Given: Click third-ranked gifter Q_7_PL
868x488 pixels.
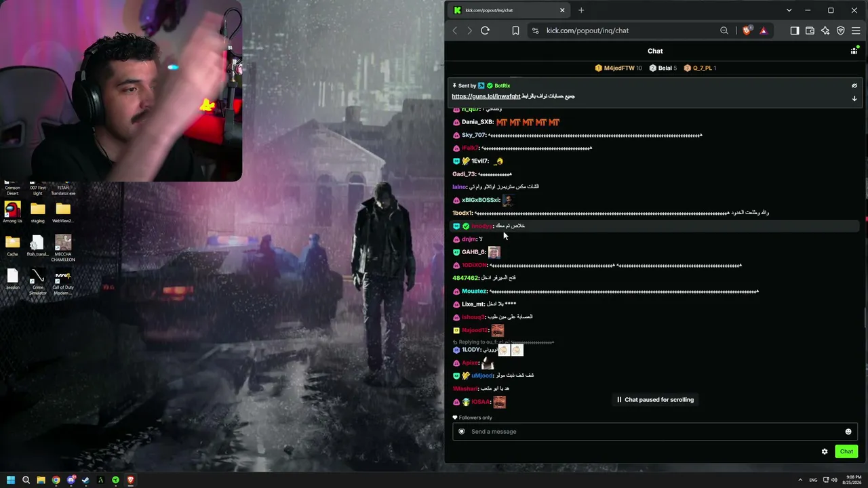Looking at the screenshot, I should pyautogui.click(x=700, y=68).
